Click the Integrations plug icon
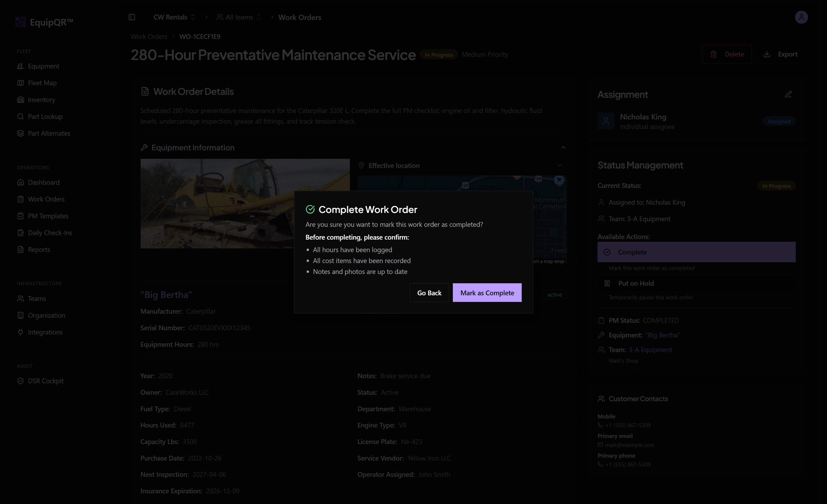827x504 pixels. 21,332
